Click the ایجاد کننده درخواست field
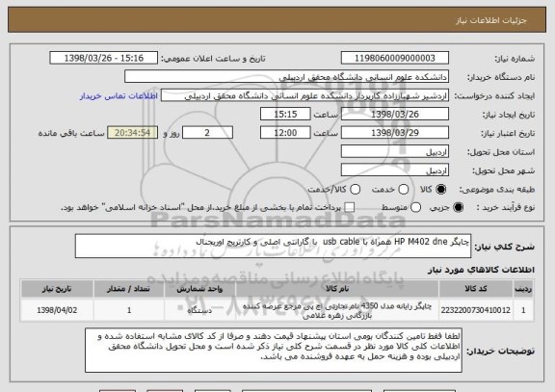This screenshot has width=555, height=392. (x=304, y=96)
